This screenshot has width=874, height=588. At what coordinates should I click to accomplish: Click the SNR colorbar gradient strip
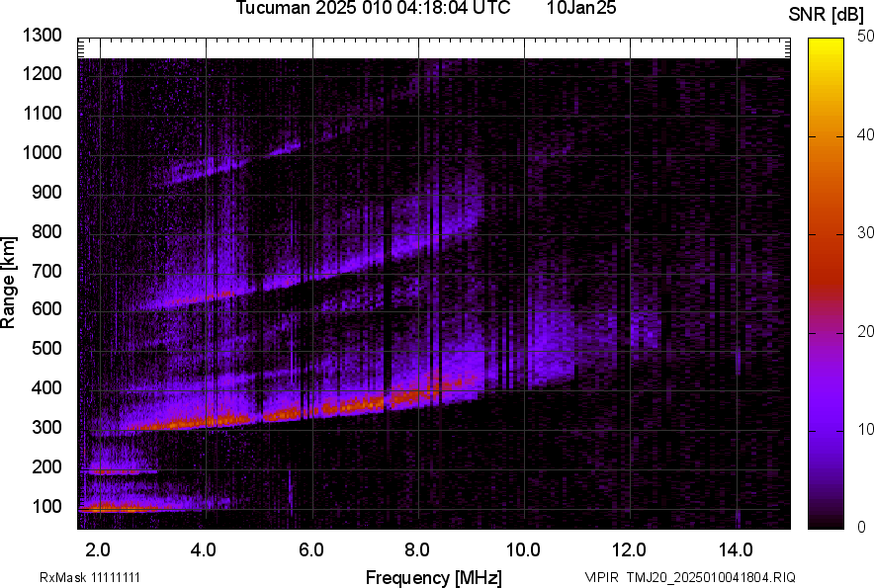coord(826,284)
